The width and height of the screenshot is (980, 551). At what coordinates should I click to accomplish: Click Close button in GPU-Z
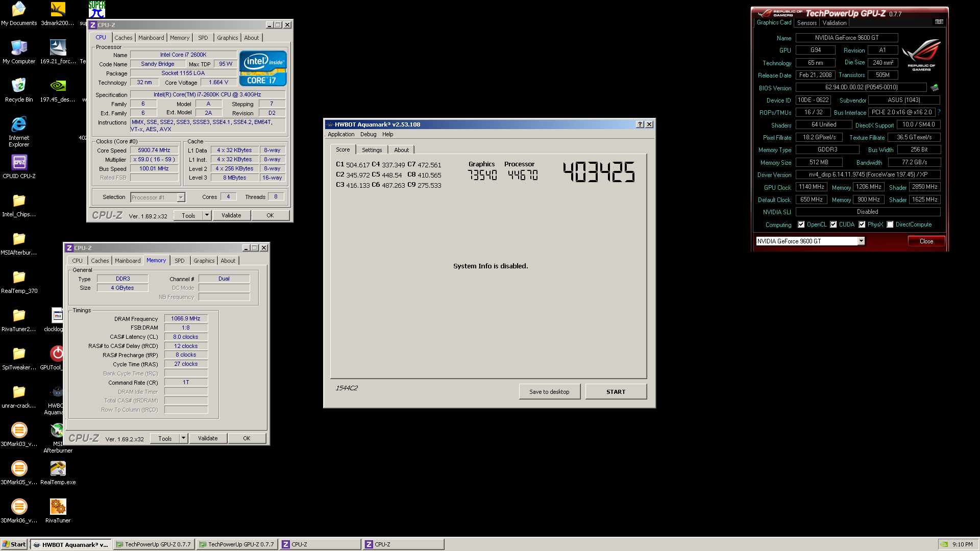coord(926,241)
